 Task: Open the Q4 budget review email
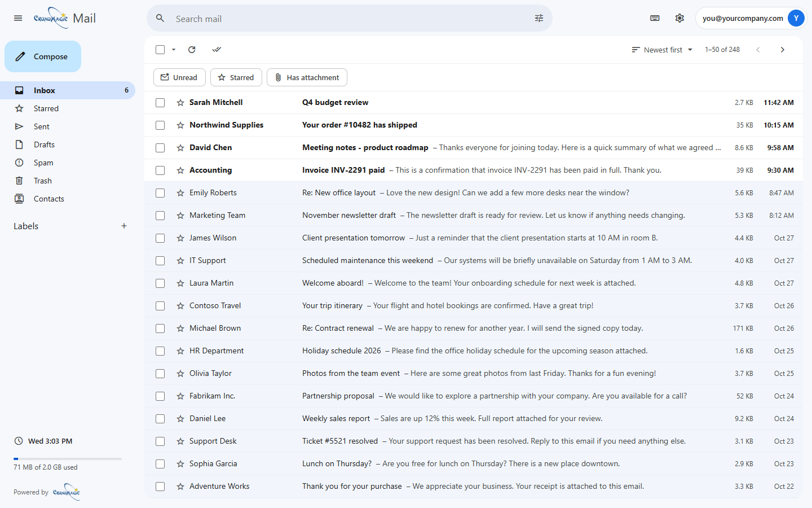tap(474, 103)
